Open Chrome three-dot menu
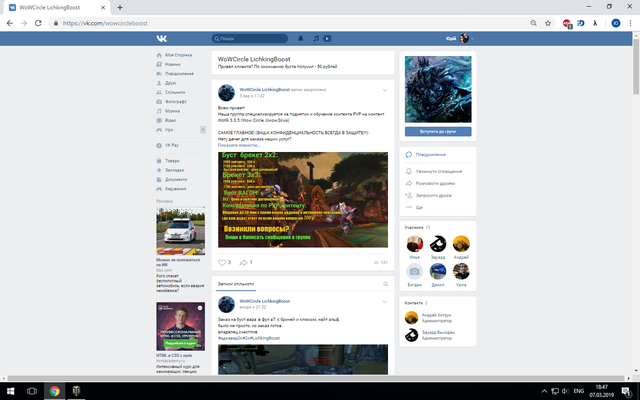Image resolution: width=640 pixels, height=400 pixels. tap(631, 23)
